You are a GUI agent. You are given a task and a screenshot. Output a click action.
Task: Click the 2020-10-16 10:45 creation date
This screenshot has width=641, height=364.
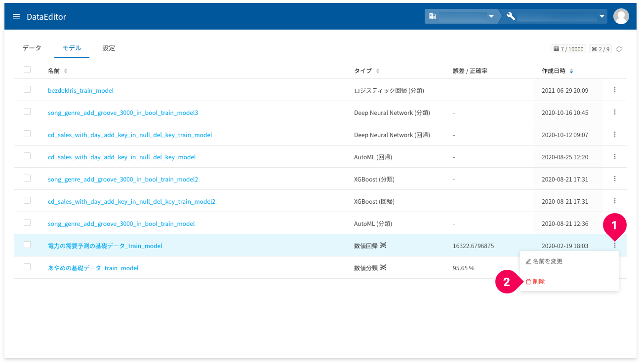[x=565, y=112]
